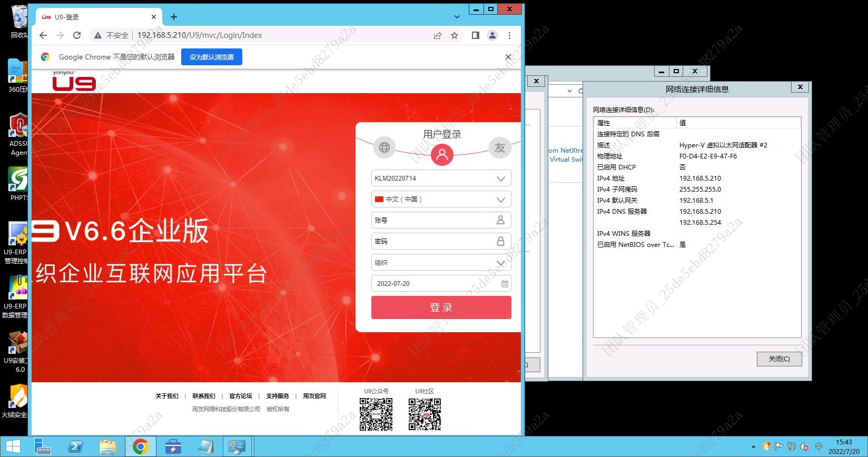The height and width of the screenshot is (457, 868).
Task: Expand the 中文(中国) language dropdown
Action: [500, 200]
